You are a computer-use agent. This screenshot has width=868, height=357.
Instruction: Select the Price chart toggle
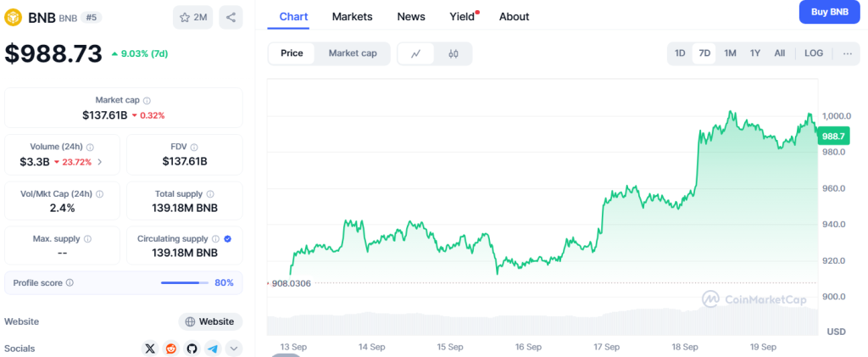click(x=292, y=53)
